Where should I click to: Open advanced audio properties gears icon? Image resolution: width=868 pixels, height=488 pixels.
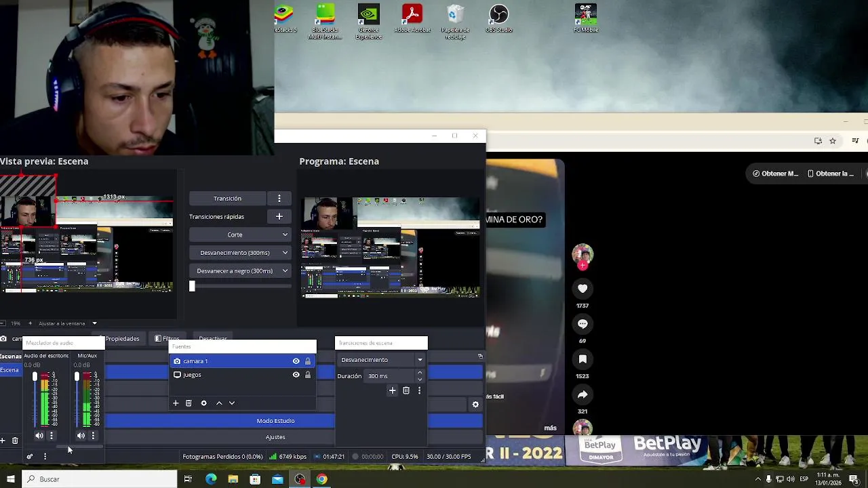[x=29, y=456]
